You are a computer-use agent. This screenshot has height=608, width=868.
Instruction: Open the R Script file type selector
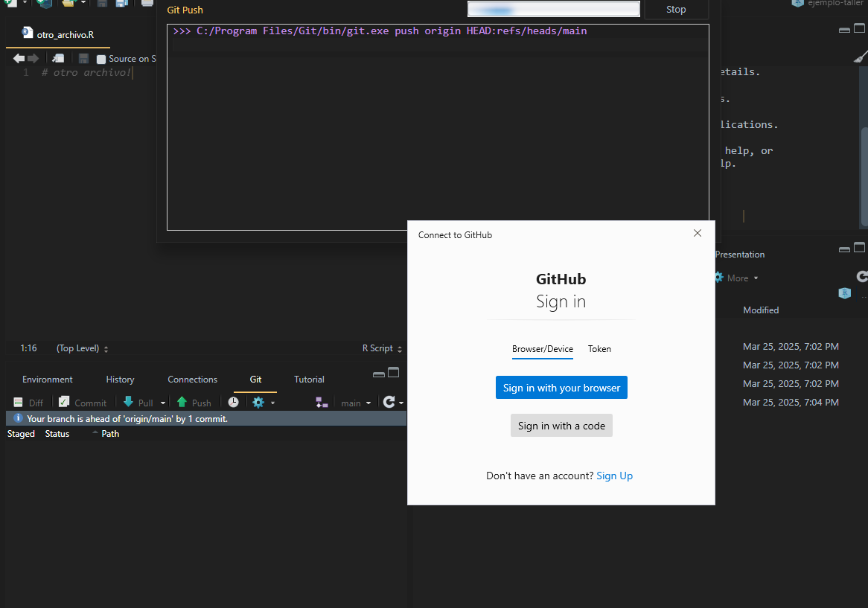click(382, 348)
